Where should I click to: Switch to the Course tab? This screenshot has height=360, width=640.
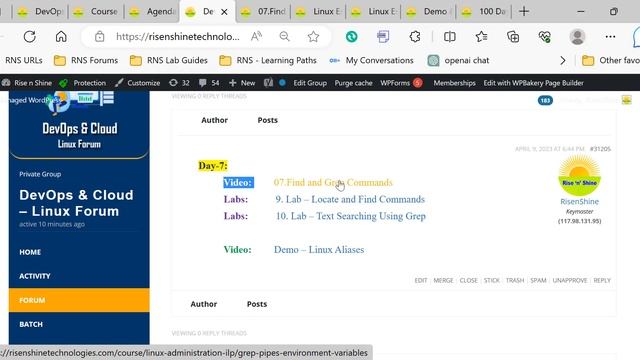tap(96, 11)
